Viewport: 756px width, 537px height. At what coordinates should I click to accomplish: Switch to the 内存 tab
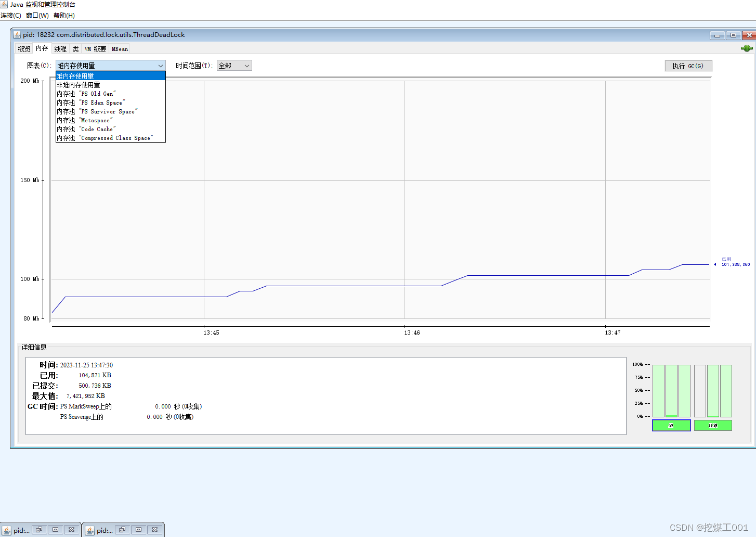[42, 48]
